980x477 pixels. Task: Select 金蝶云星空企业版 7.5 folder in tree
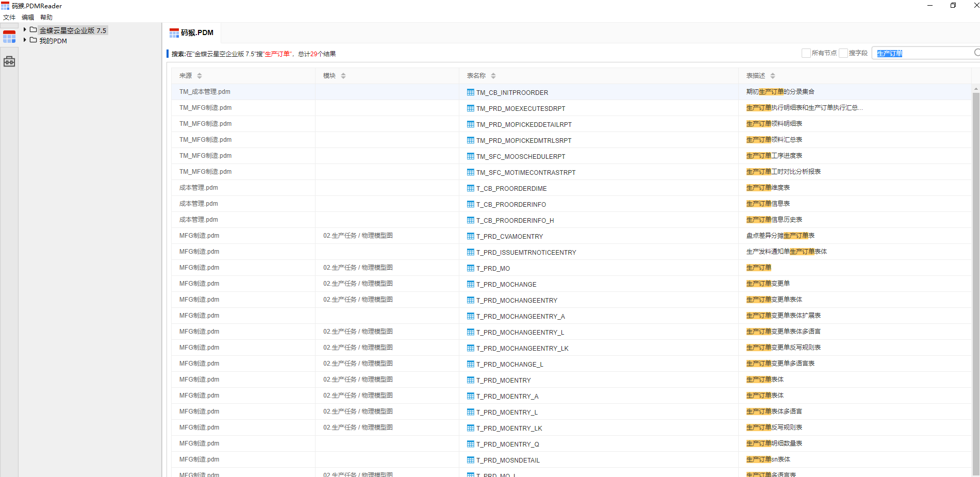coord(73,30)
